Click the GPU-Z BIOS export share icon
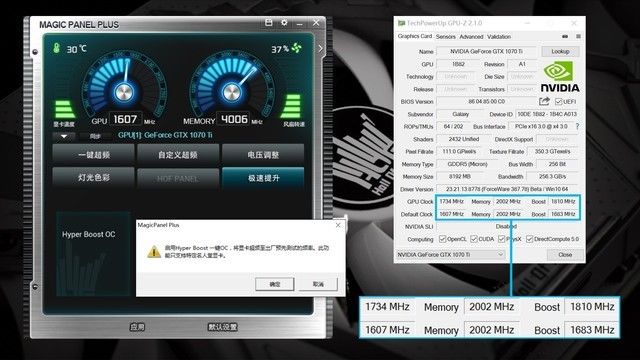640x360 pixels. point(544,101)
